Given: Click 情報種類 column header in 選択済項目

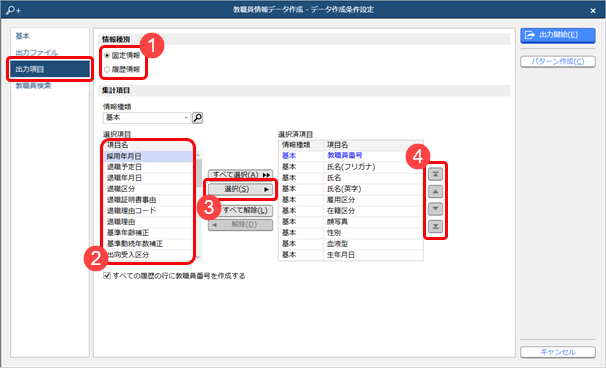Looking at the screenshot, I should click(301, 145).
